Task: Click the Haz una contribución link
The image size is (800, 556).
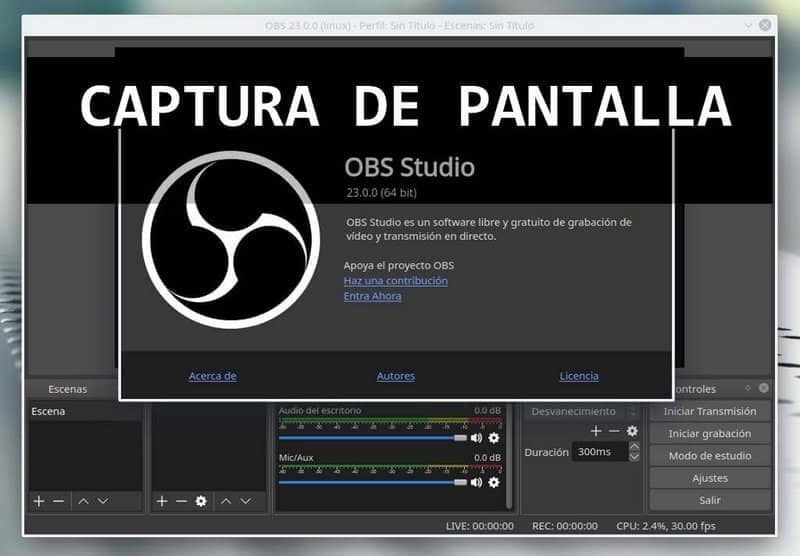Action: tap(395, 281)
